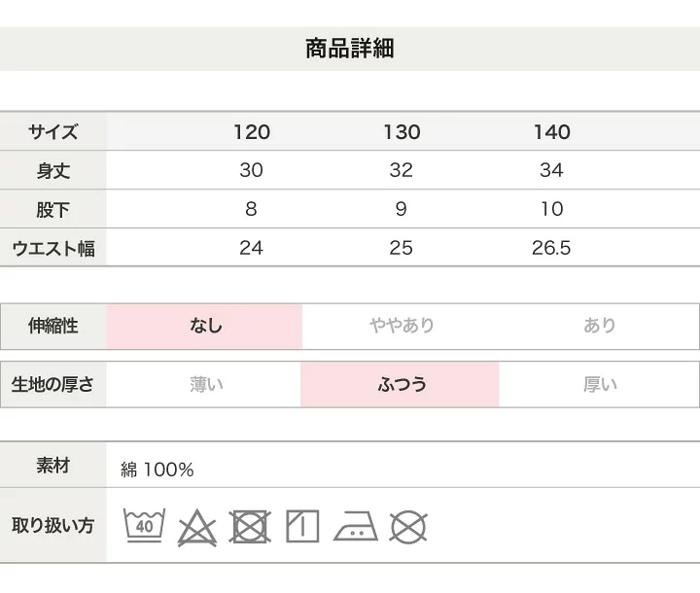This screenshot has width=700, height=593.
Task: Click size 130 column header
Action: (x=402, y=132)
